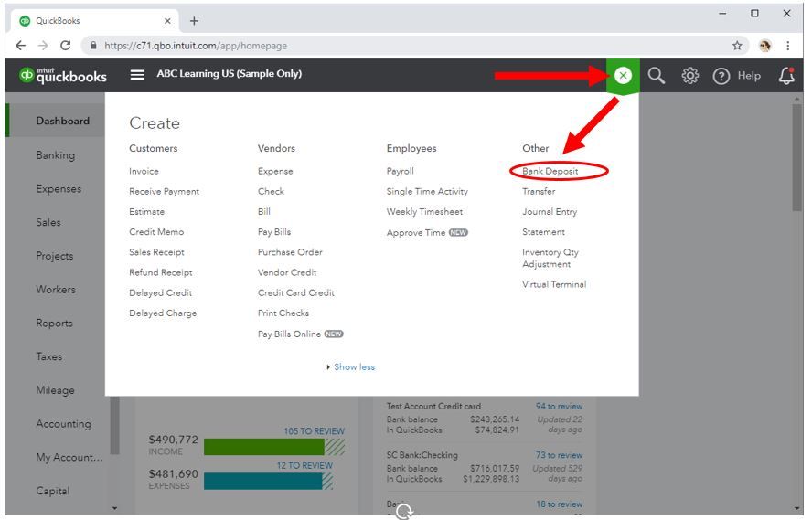Image resolution: width=812 pixels, height=520 pixels.
Task: Select Transfer under Other
Action: (539, 191)
